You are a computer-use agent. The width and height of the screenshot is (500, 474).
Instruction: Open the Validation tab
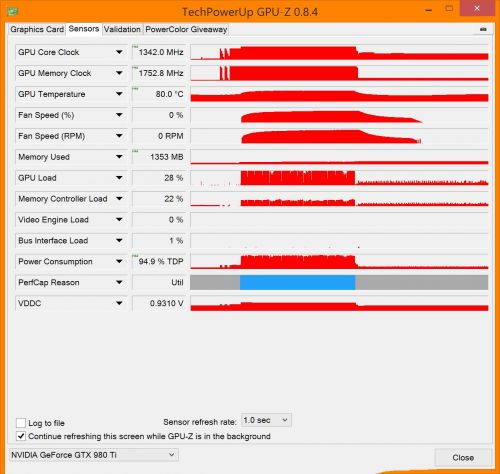(x=122, y=29)
